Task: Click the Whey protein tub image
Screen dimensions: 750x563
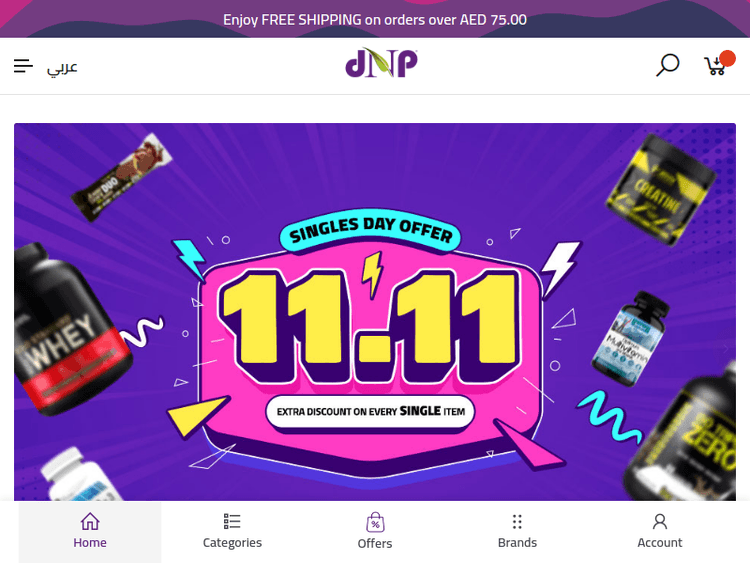Action: (x=65, y=329)
